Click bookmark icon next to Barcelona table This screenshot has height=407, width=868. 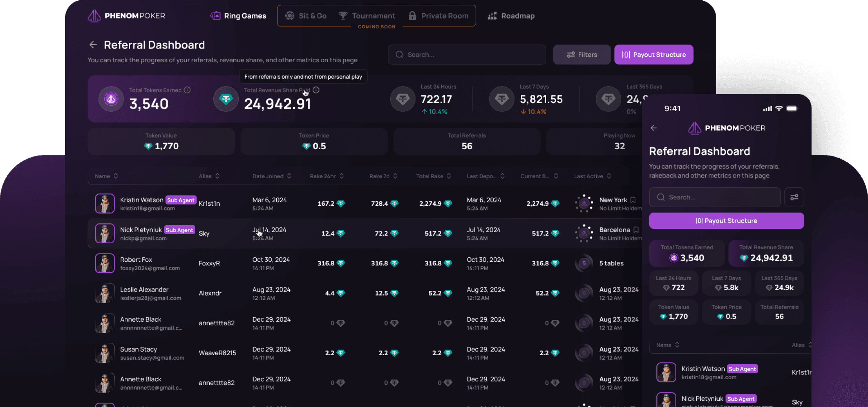pyautogui.click(x=636, y=230)
